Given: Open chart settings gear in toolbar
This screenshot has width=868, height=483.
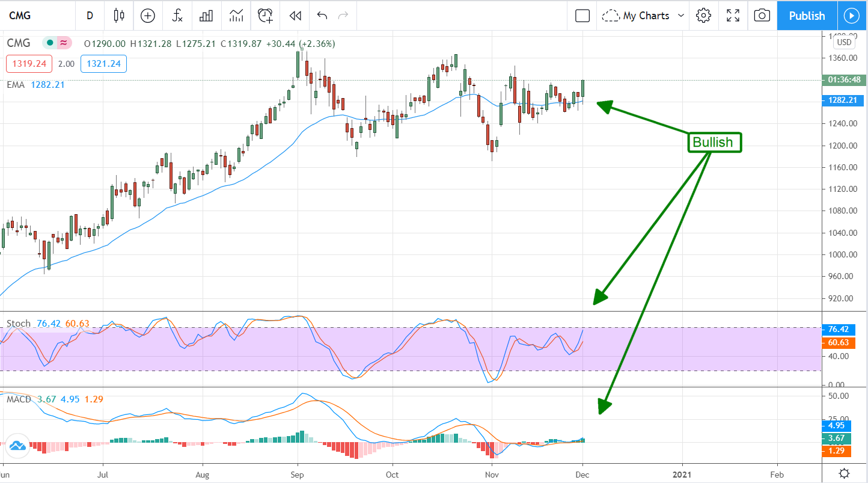Looking at the screenshot, I should click(x=703, y=16).
